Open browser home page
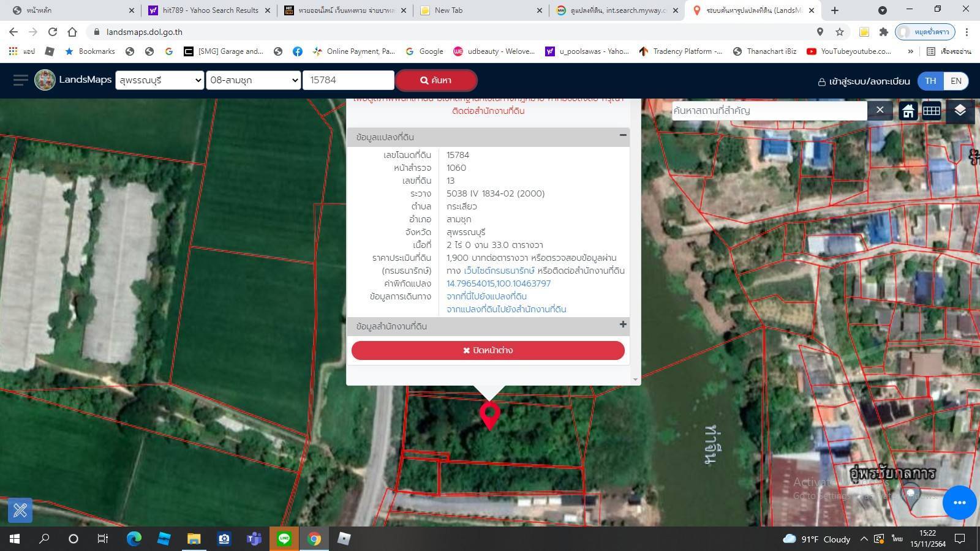980x551 pixels. point(72,32)
